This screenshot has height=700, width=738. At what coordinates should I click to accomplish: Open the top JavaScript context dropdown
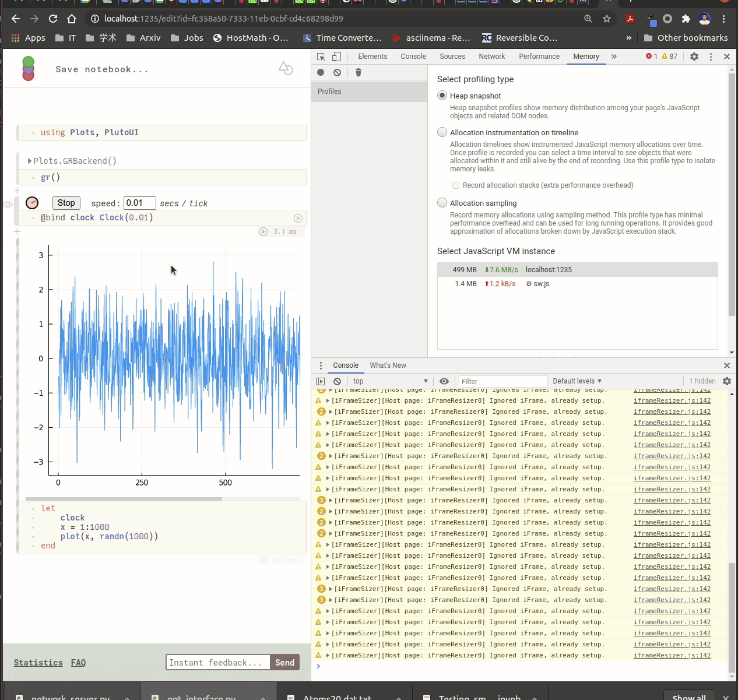pyautogui.click(x=389, y=381)
